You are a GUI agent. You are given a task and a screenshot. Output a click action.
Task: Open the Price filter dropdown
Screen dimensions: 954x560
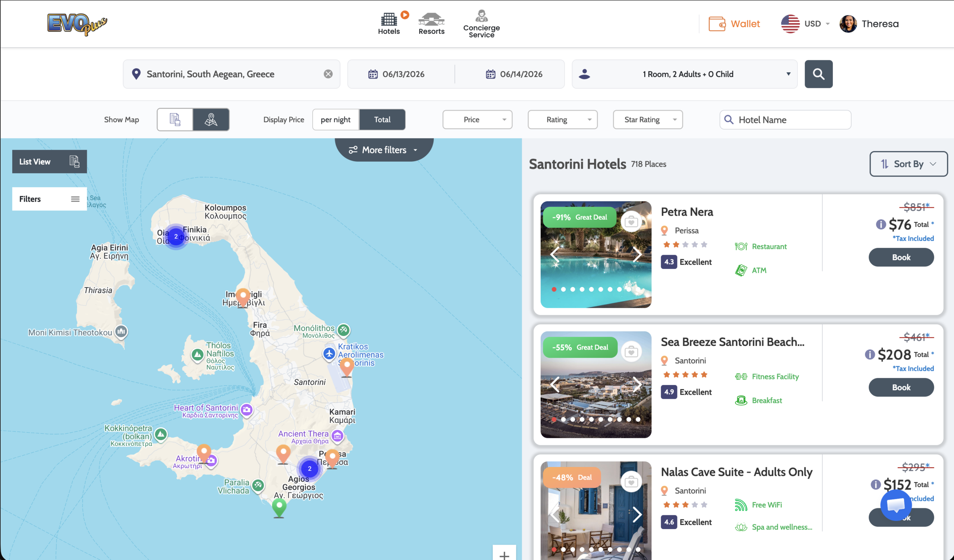point(477,120)
